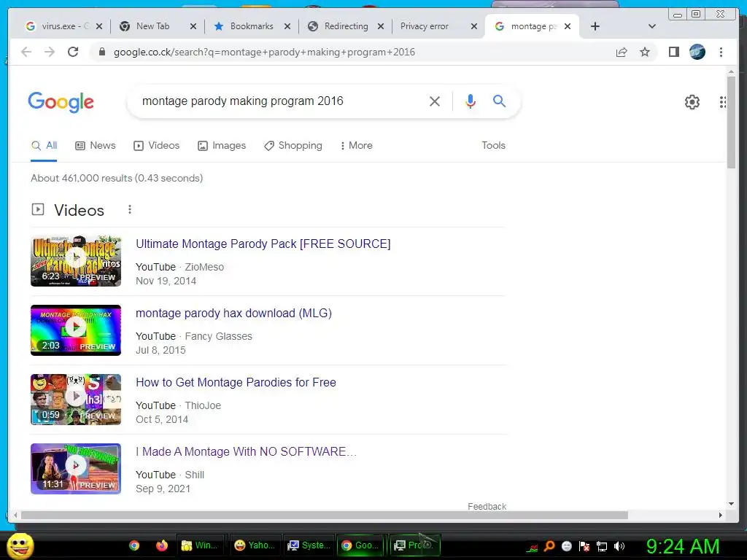The width and height of the screenshot is (747, 560).
Task: Click the horizontal scrollbar thumb
Action: click(x=324, y=516)
